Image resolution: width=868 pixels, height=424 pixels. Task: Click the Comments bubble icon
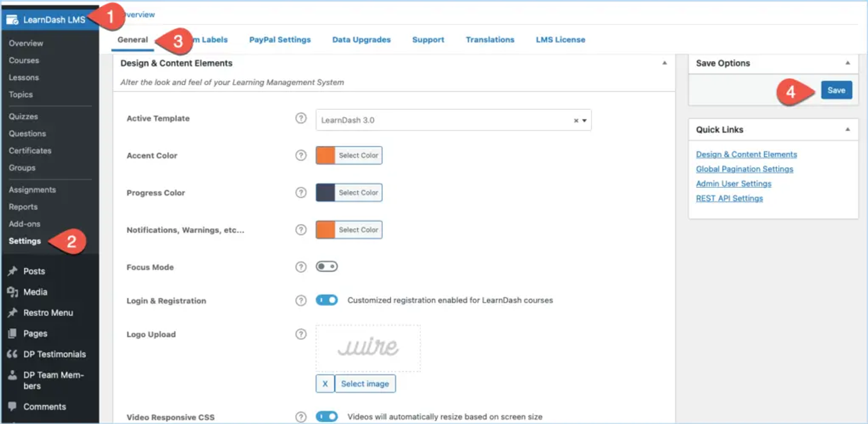coord(12,406)
